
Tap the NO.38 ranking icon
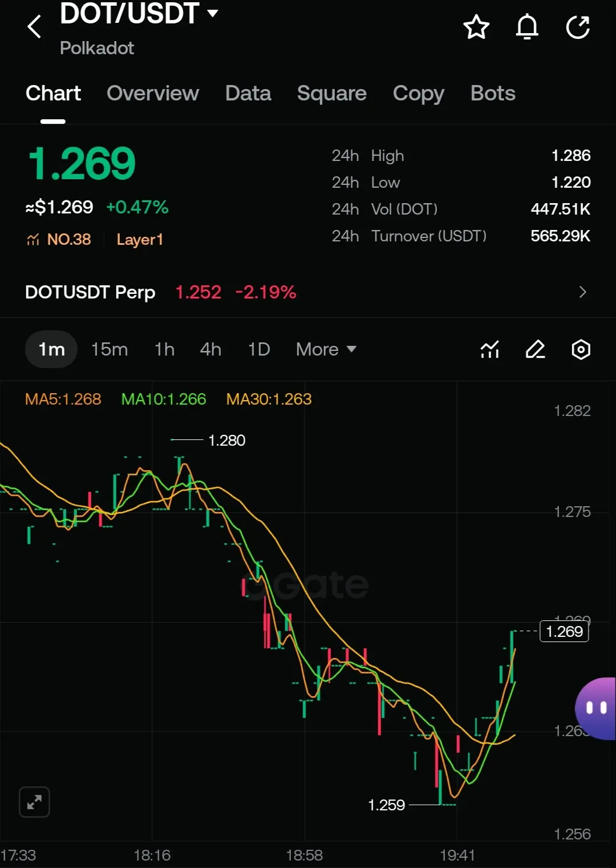click(33, 240)
